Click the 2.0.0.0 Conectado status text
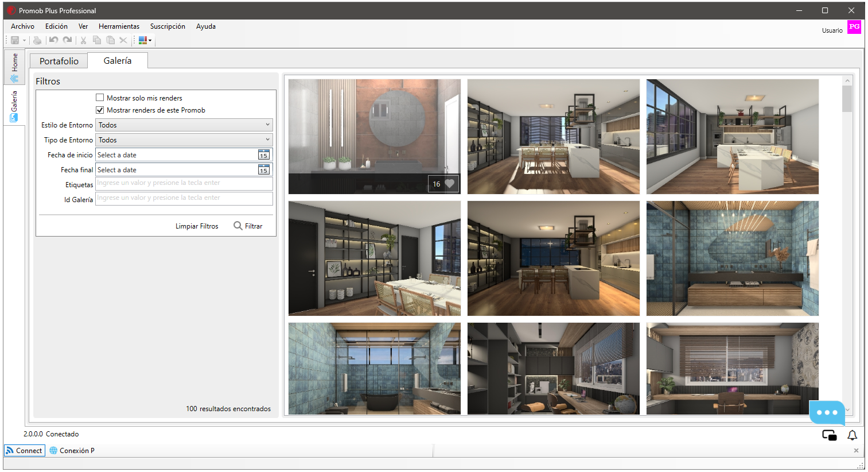Viewport: 868px width, 472px height. (51, 434)
